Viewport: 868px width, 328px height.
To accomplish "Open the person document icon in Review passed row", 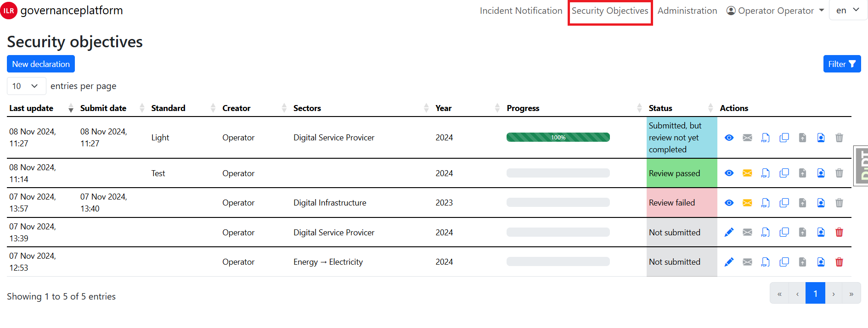I will pyautogui.click(x=821, y=173).
